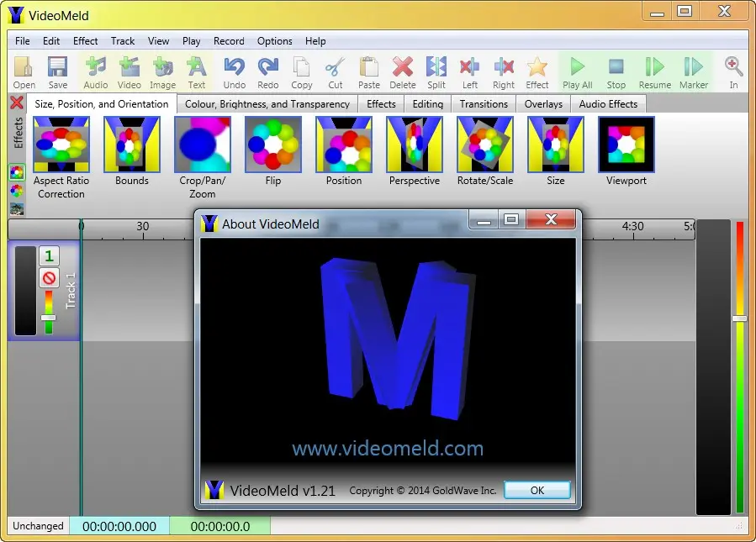Click the Redo toolbar icon
756x542 pixels.
[268, 72]
